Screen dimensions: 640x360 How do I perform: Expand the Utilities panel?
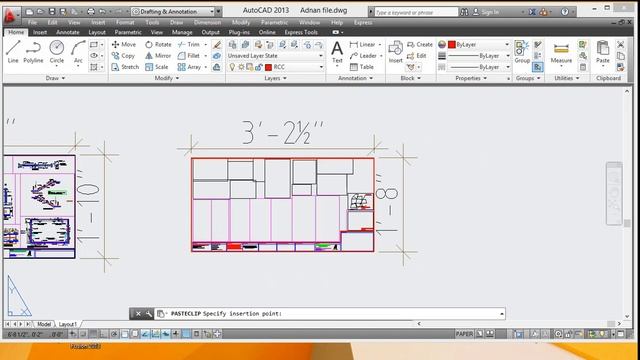567,78
